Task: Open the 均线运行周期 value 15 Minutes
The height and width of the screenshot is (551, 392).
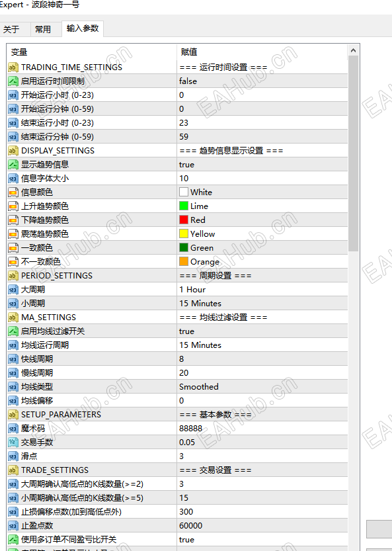Action: tap(262, 345)
